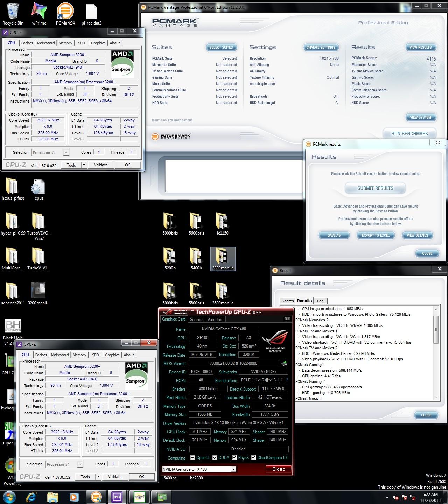448x504 pixels.
Task: Click scroll-down arrow in Result details list
Action: [436, 397]
